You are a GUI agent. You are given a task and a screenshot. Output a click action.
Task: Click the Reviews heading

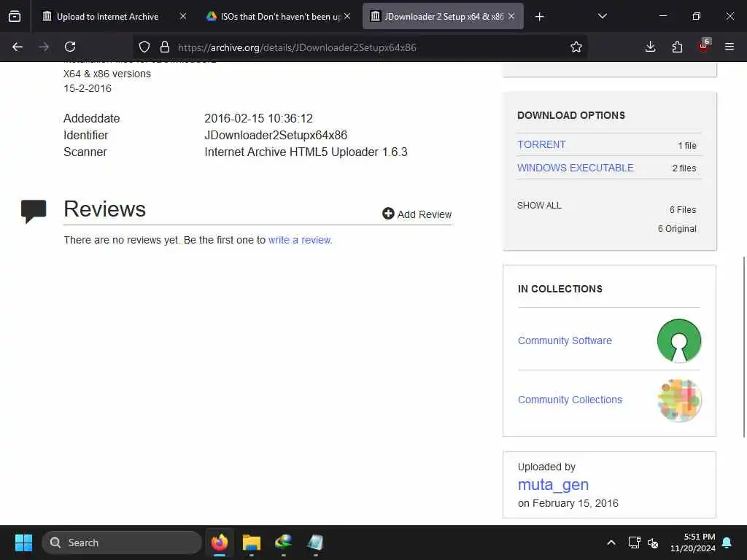click(105, 209)
